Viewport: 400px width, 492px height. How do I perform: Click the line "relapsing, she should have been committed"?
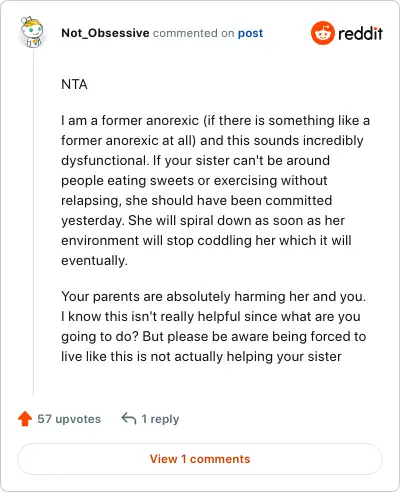[197, 201]
